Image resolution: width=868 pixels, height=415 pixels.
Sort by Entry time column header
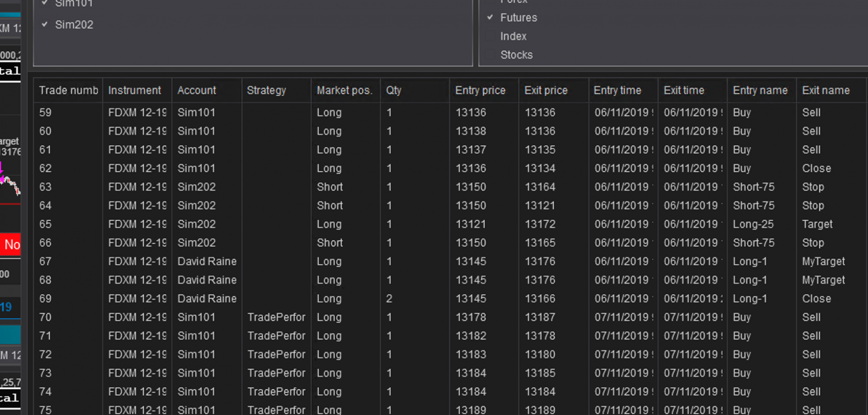pyautogui.click(x=623, y=90)
